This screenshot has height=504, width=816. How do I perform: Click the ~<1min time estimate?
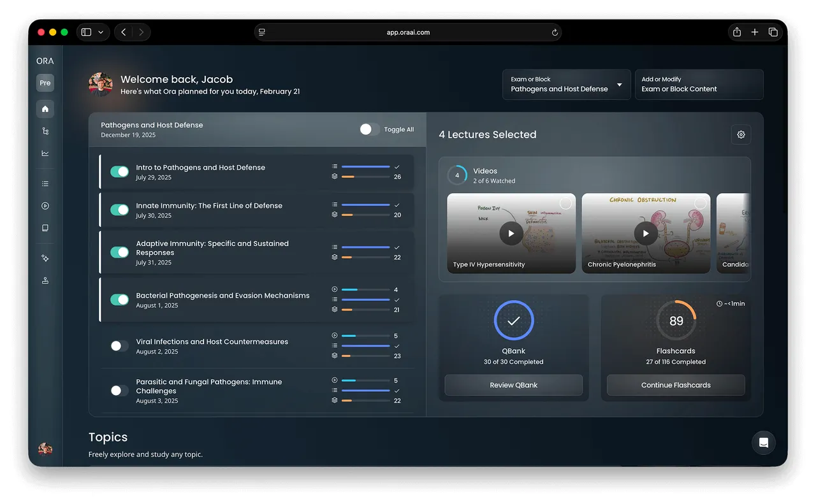pyautogui.click(x=731, y=304)
